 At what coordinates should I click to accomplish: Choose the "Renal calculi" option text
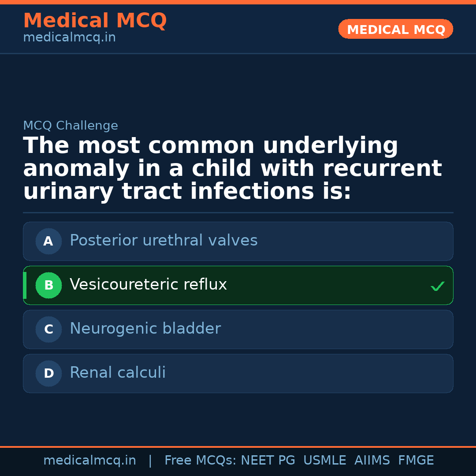coord(118,373)
